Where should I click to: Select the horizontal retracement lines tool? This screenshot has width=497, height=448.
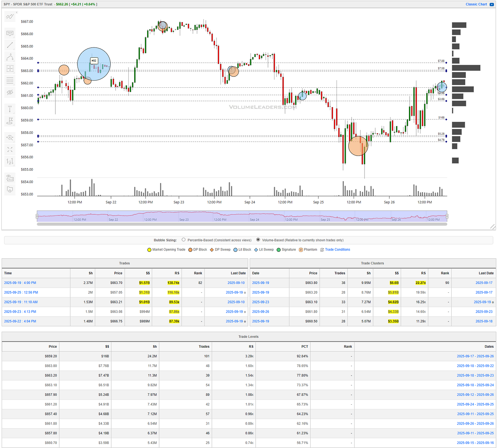pyautogui.click(x=10, y=81)
